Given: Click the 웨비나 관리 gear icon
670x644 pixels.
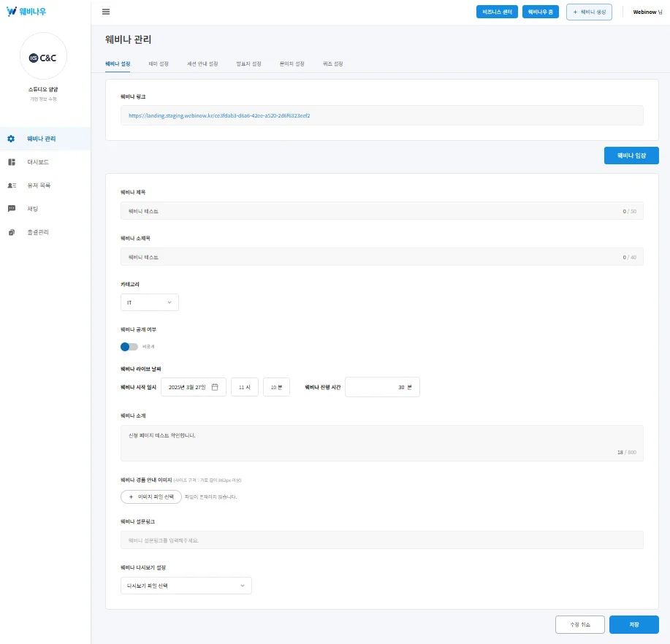Looking at the screenshot, I should click(x=11, y=139).
